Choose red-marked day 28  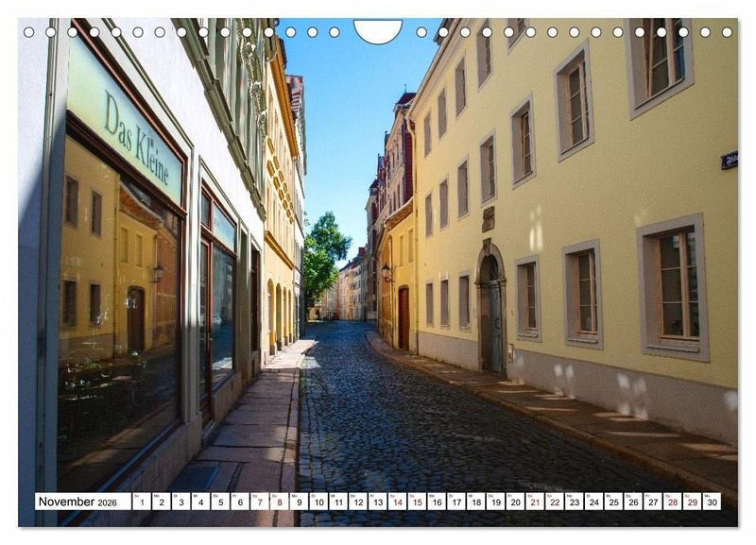(x=673, y=502)
